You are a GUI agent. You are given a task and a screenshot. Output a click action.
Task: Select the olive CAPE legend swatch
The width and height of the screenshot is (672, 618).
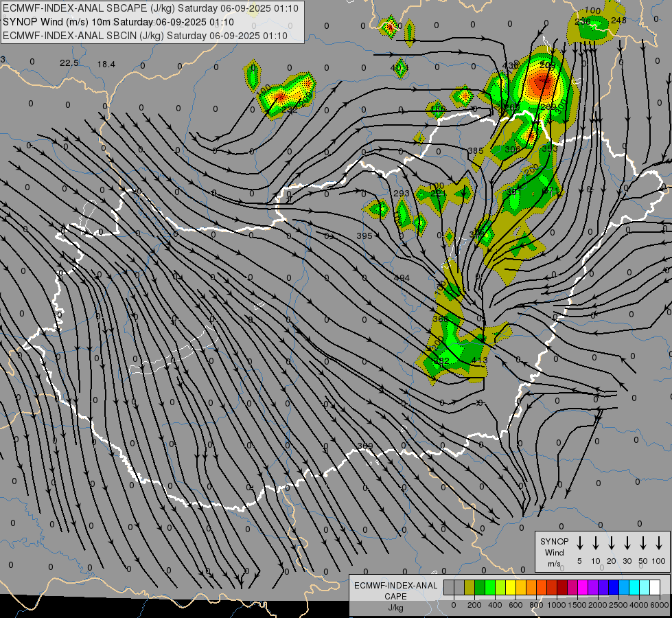(470, 587)
